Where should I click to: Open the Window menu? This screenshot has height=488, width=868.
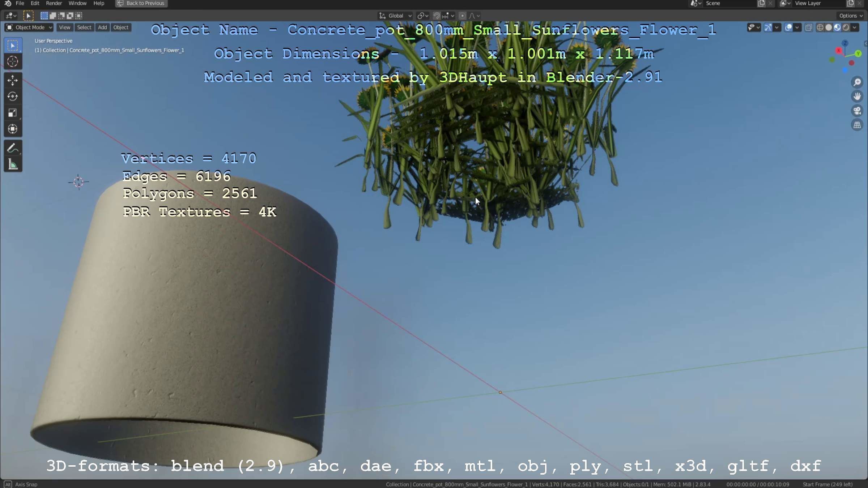tap(77, 3)
